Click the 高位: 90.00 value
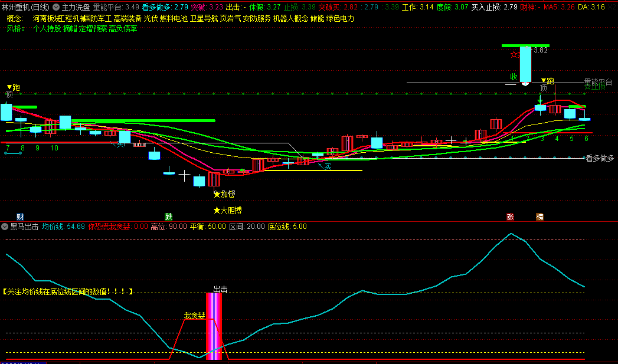The image size is (618, 364). tap(169, 227)
